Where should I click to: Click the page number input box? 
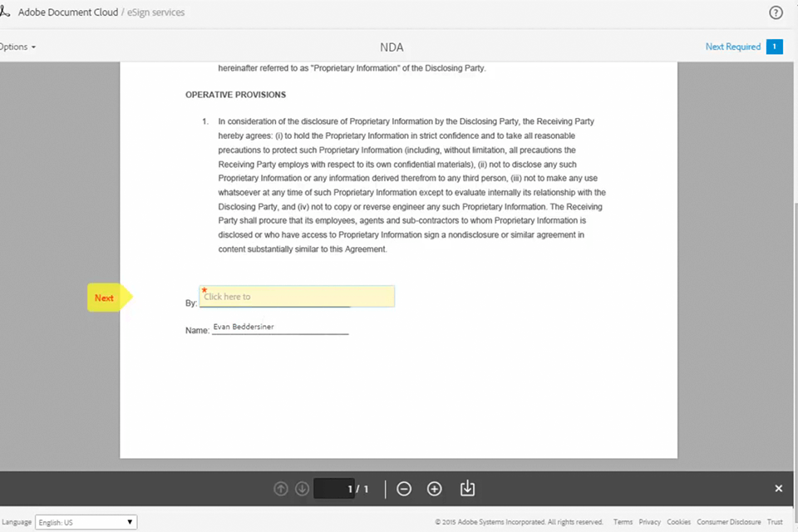tap(334, 489)
